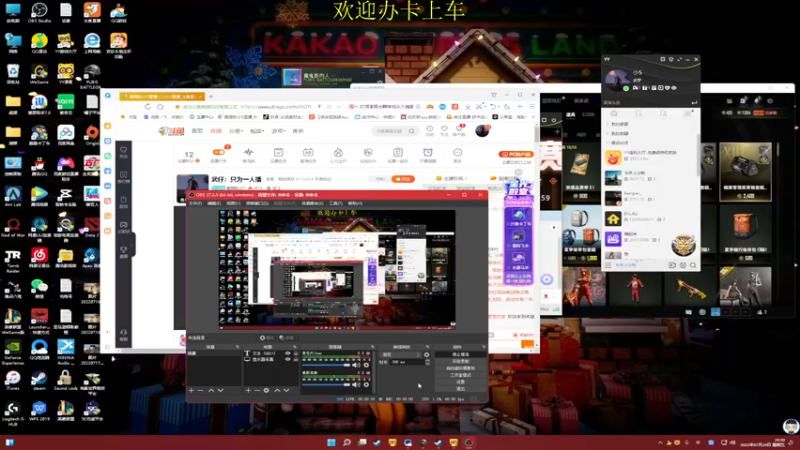Expand the 游戏 dropdown on Douyu
The width and height of the screenshot is (800, 450).
(278, 131)
